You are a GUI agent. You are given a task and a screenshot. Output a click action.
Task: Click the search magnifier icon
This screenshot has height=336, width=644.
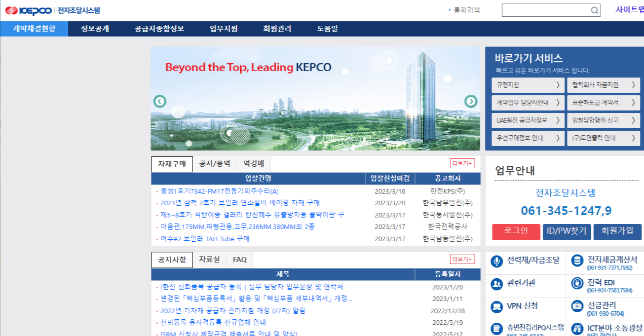pyautogui.click(x=594, y=10)
